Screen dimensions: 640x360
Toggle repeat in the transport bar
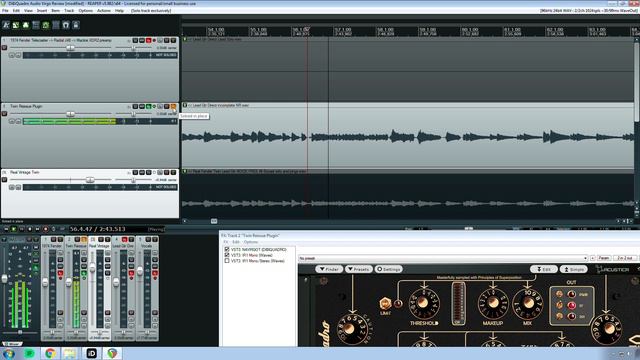click(53, 229)
